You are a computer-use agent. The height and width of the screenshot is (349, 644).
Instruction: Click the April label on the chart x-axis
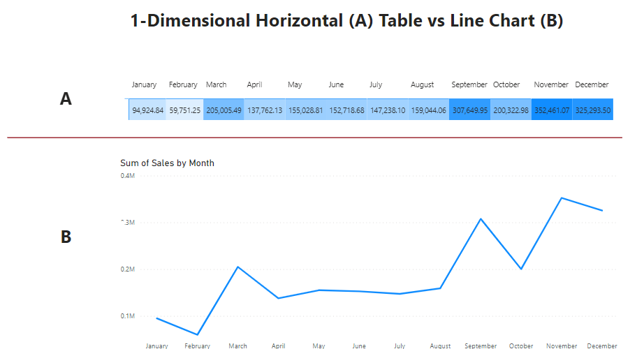coord(278,346)
